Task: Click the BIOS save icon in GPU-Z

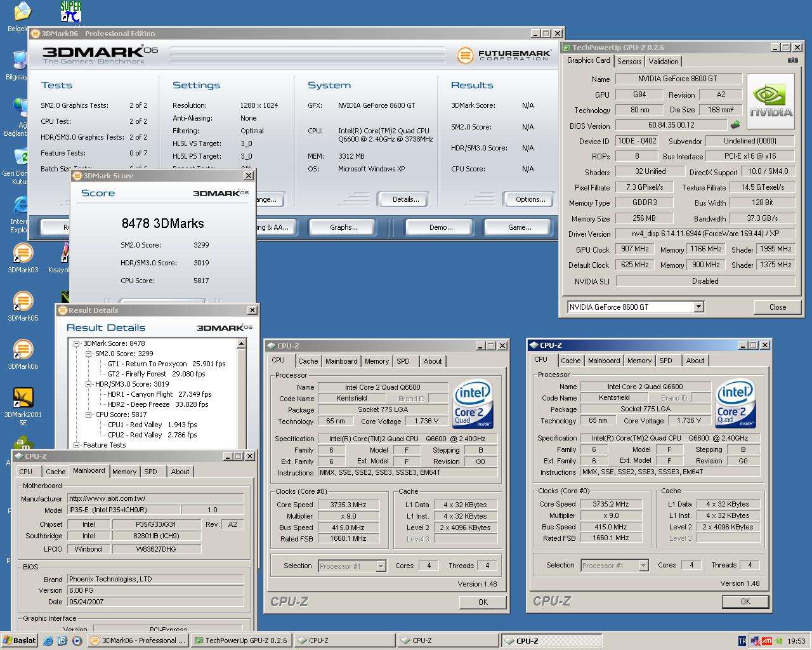Action: point(735,125)
